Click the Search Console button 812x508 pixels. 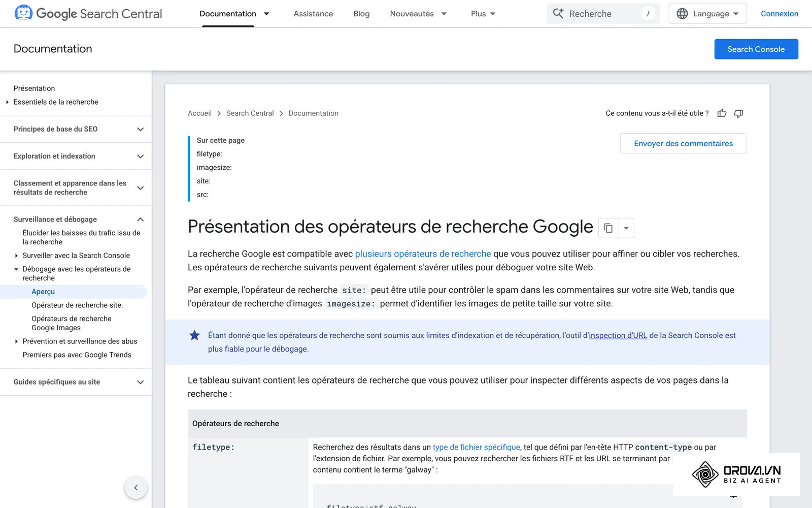click(756, 49)
